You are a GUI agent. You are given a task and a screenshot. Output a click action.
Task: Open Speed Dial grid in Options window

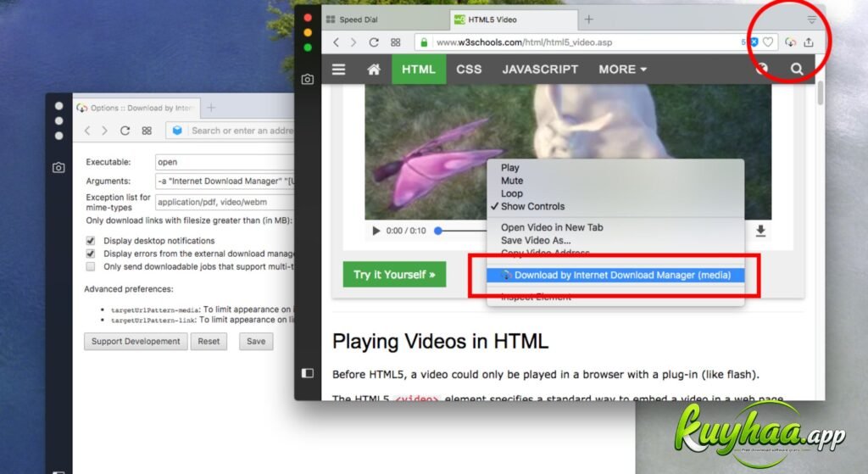coord(146,131)
